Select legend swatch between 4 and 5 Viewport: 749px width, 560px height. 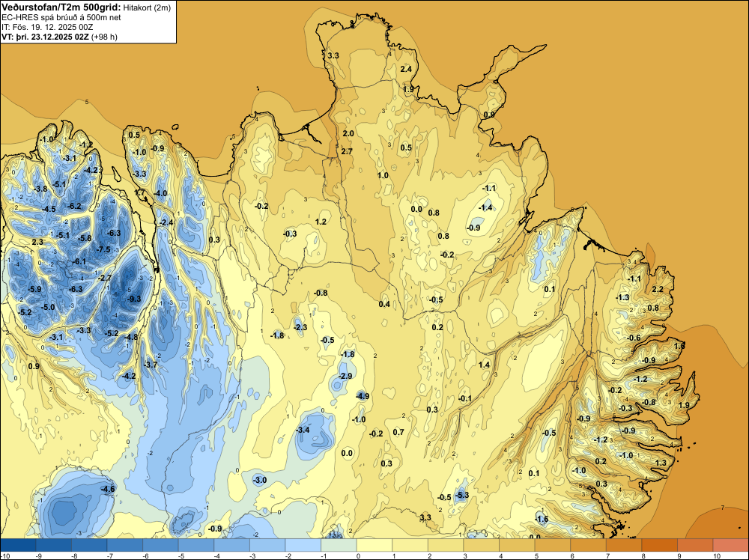(x=517, y=545)
